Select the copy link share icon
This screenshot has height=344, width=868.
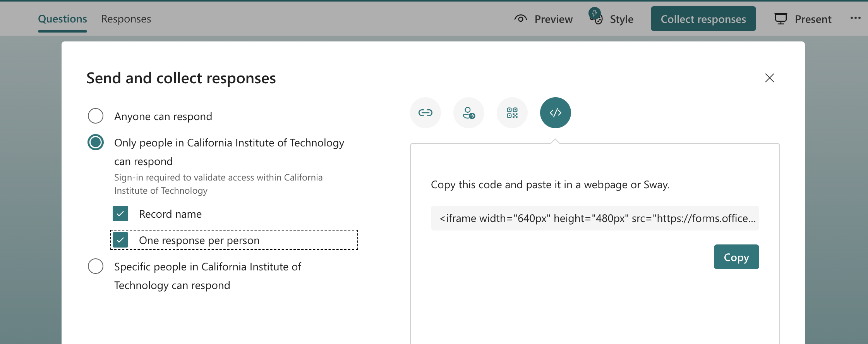425,113
